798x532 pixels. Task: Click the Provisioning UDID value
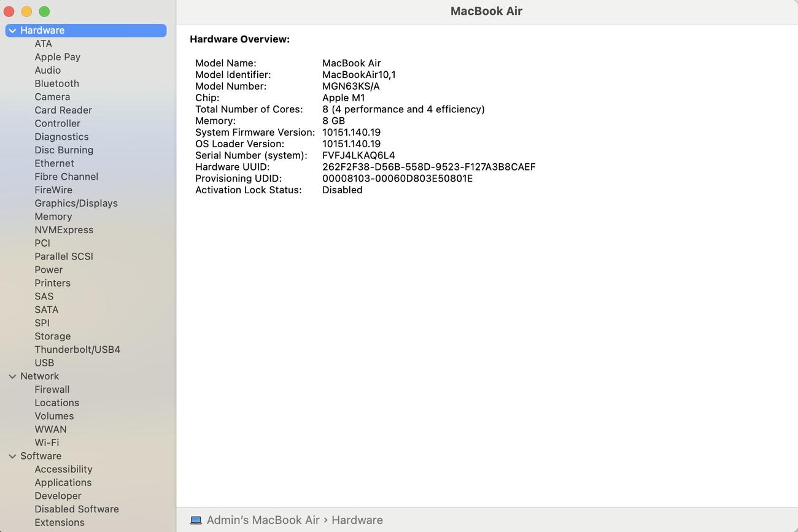point(397,179)
